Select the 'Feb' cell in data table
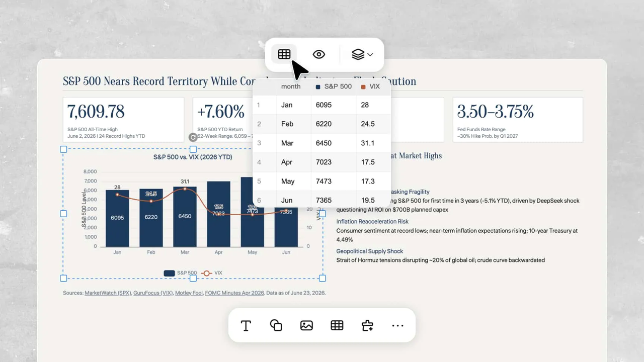The width and height of the screenshot is (644, 362). click(294, 124)
